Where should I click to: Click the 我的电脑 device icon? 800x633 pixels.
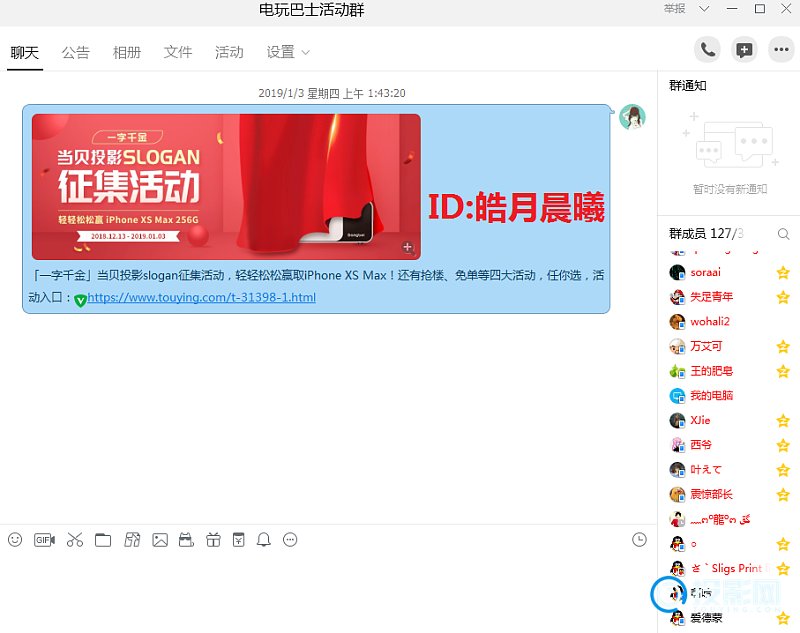(677, 396)
